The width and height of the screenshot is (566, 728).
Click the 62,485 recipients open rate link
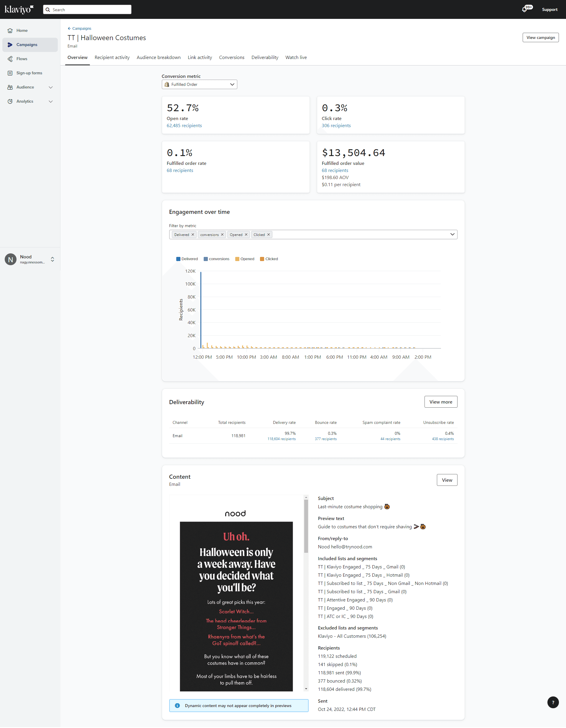tap(184, 126)
